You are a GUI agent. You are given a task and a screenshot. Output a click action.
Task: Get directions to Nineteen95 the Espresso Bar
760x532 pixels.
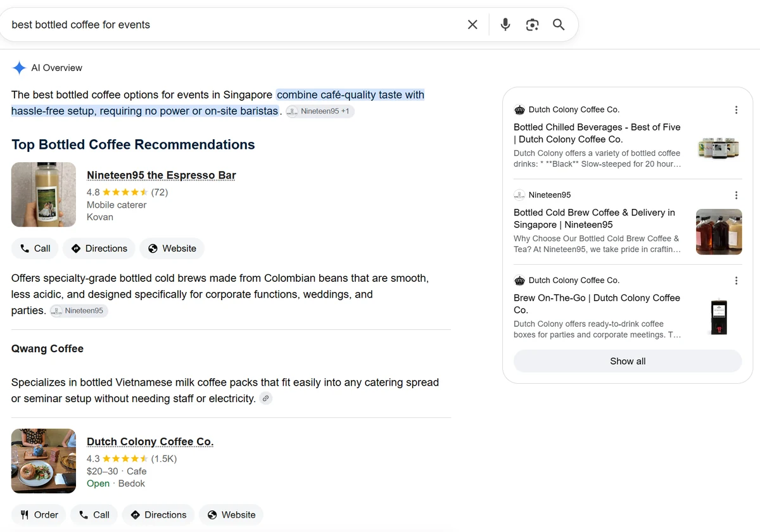coord(99,248)
